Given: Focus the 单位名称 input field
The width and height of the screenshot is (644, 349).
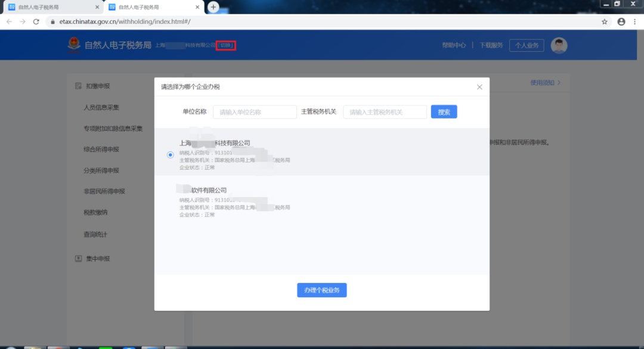Looking at the screenshot, I should (255, 112).
